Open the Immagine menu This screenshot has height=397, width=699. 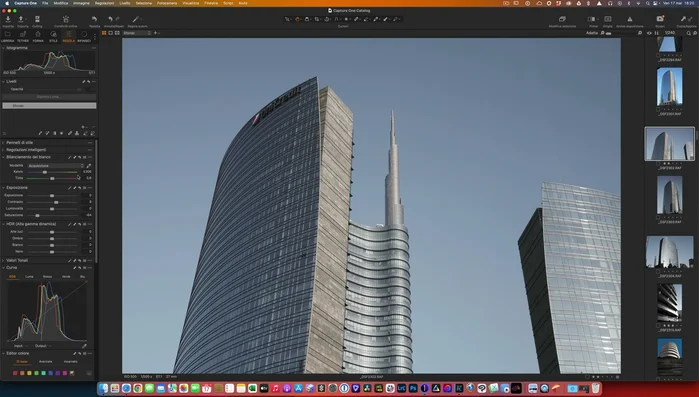tap(81, 3)
